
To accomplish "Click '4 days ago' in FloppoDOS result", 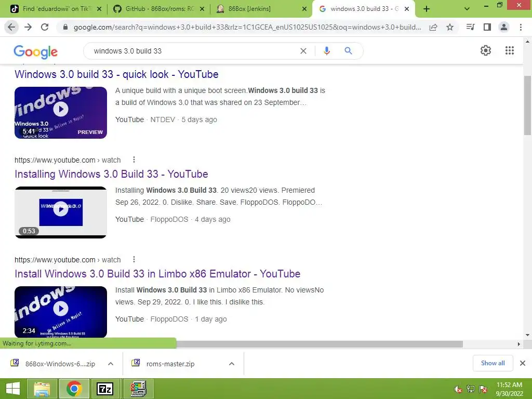I will click(x=212, y=219).
